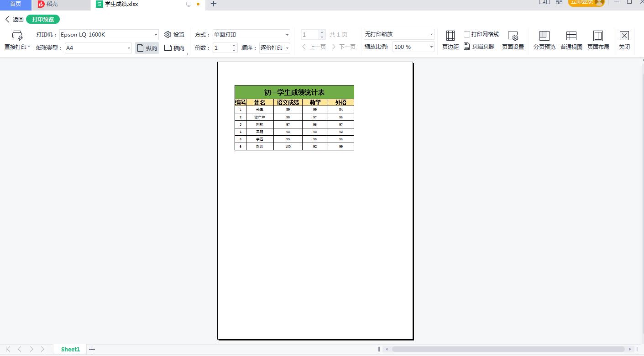The height and width of the screenshot is (356, 644).
Task: Click the 语文成绩 column header
Action: (288, 102)
